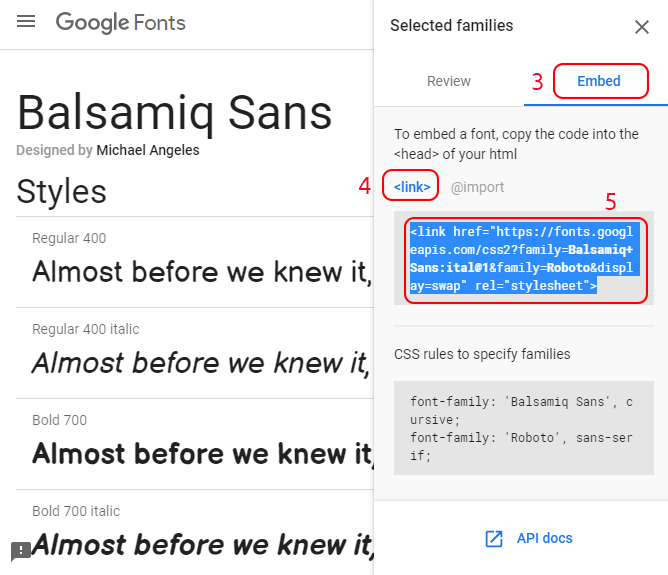Viewport: 668px width, 575px height.
Task: Click the Bold 700 italic style preview
Action: point(204,545)
